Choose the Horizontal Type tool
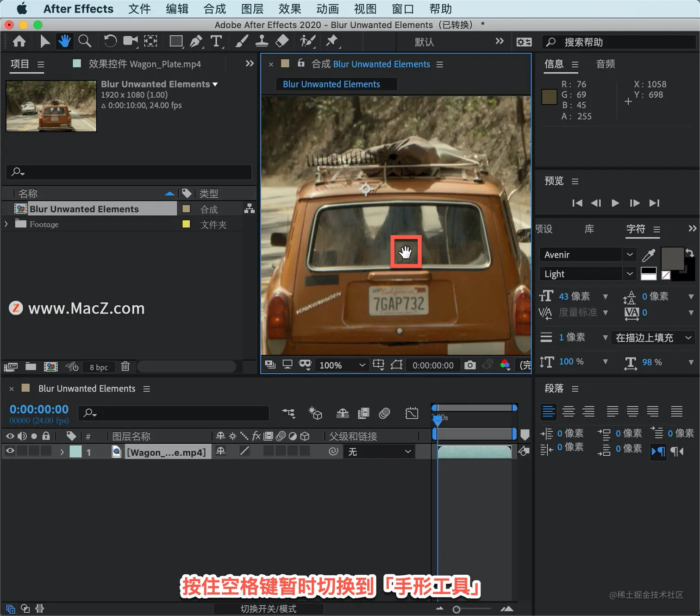Screen dimensions: 700x616 tap(216, 42)
